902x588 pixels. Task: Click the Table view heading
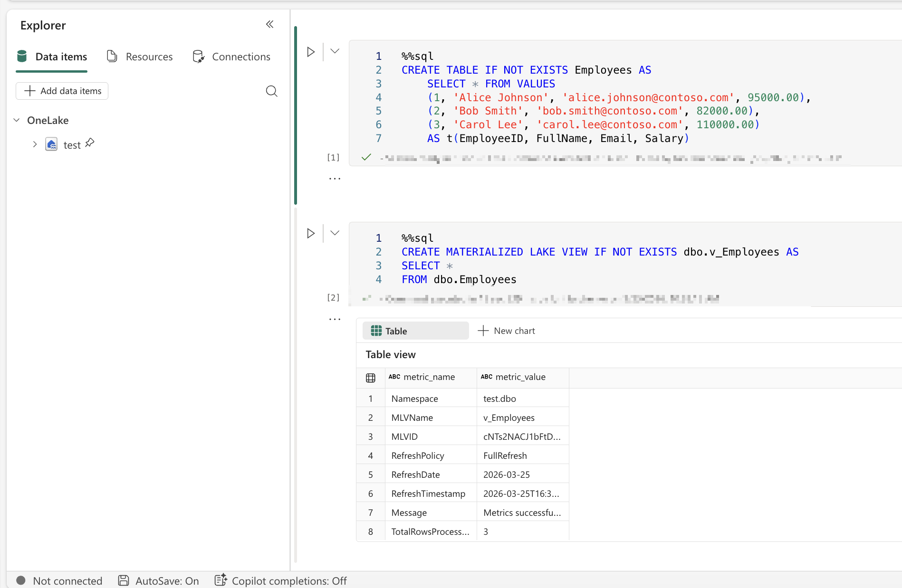pyautogui.click(x=391, y=354)
